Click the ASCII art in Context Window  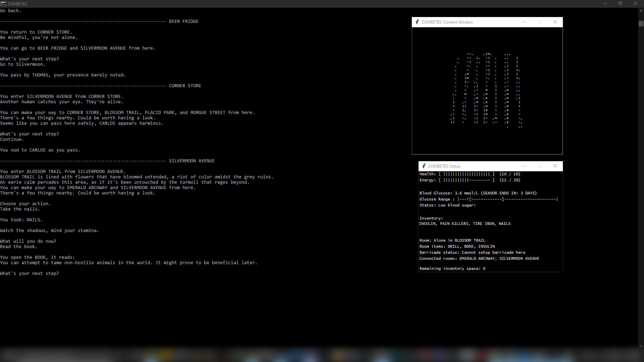(486, 90)
